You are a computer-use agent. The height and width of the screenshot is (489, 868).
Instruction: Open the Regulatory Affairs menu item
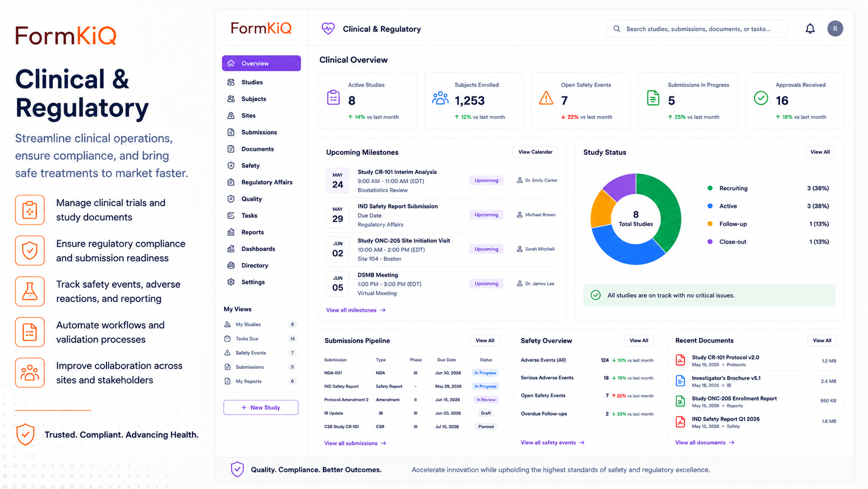(261, 182)
